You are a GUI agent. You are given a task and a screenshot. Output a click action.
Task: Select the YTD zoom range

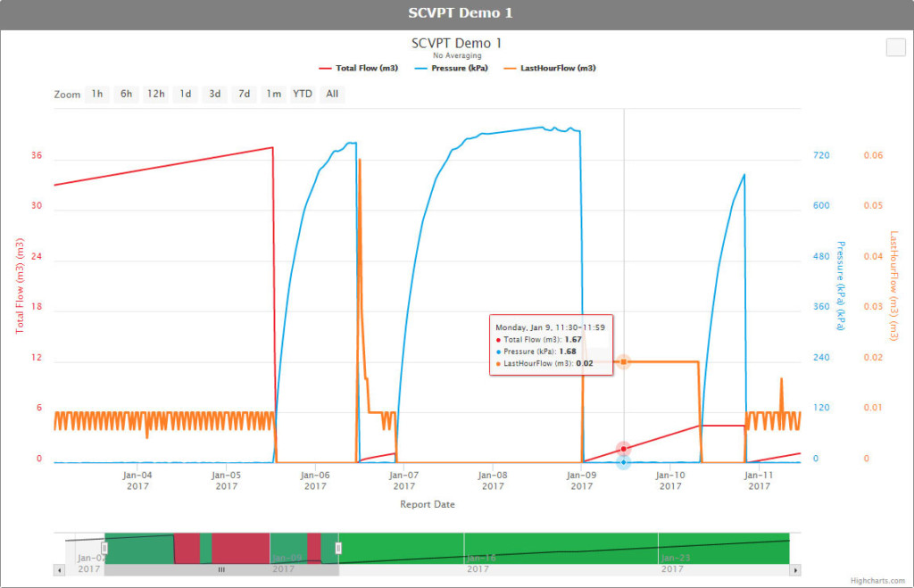(x=303, y=94)
